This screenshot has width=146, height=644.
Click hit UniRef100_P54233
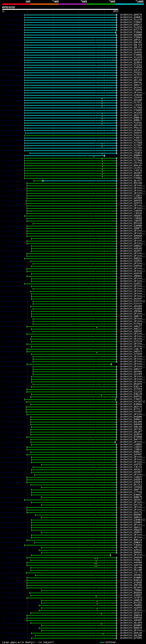tap(131, 128)
